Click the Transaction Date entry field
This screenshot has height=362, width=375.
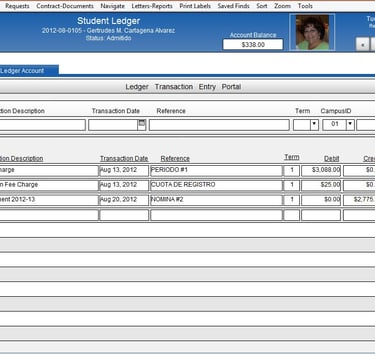[x=113, y=125]
